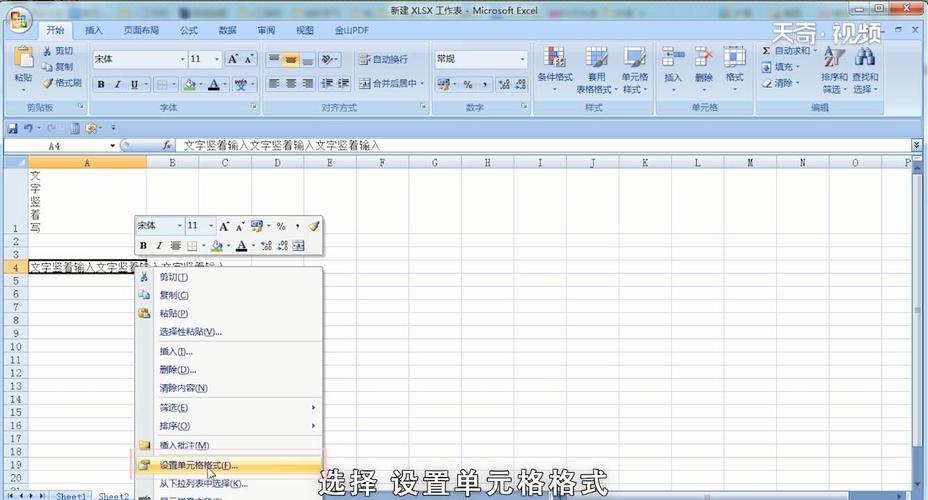
Task: Click column header B
Action: (172, 162)
